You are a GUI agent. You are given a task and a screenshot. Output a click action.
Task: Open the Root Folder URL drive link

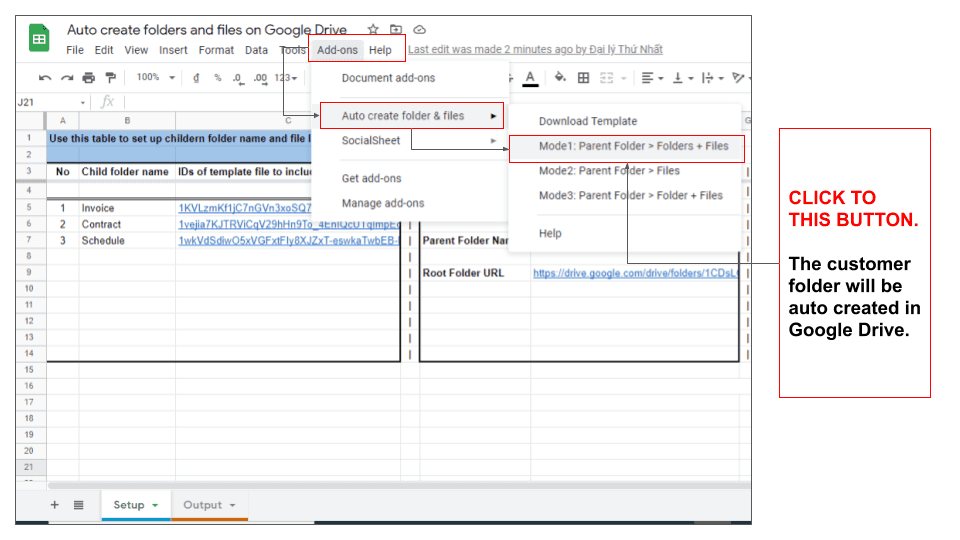636,273
